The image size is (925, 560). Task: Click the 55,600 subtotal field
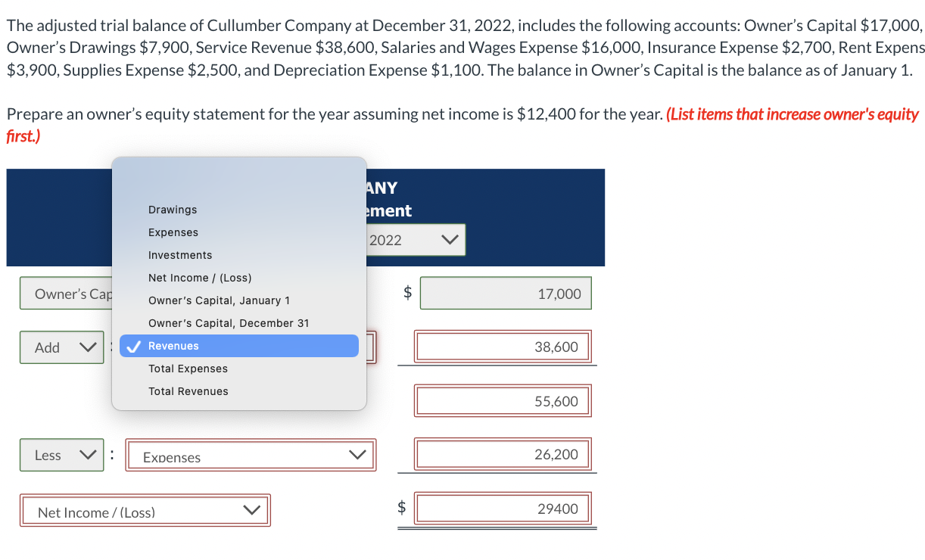[x=503, y=400]
